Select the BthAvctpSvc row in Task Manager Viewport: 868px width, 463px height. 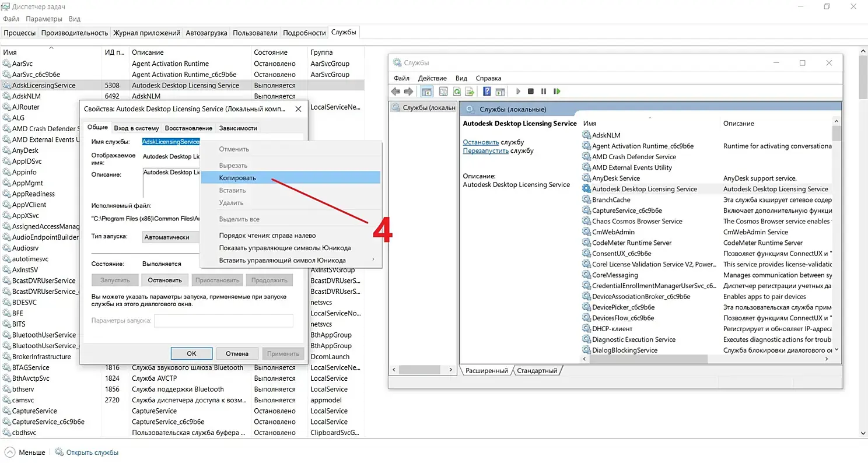click(183, 378)
